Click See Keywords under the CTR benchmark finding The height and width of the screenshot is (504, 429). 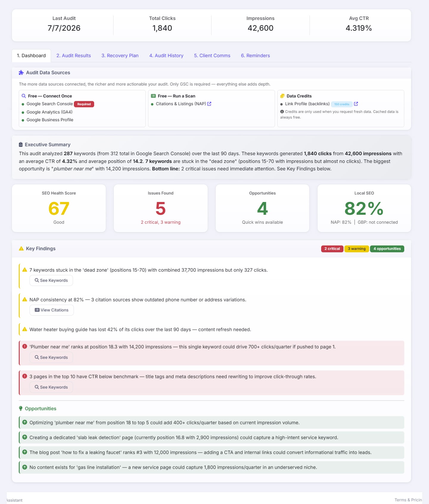point(51,387)
